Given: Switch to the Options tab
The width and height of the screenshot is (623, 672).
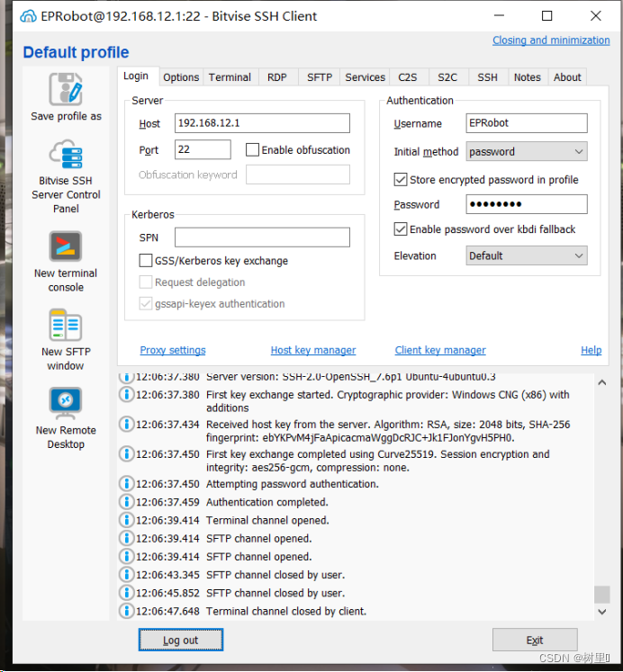Looking at the screenshot, I should tap(181, 77).
